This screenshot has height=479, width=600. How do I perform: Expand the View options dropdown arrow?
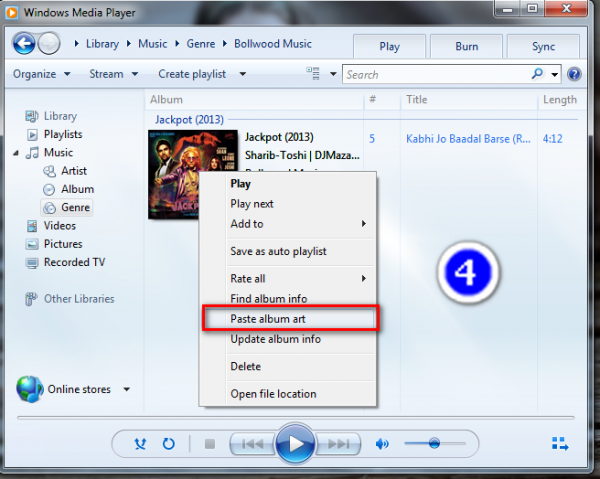click(x=333, y=74)
